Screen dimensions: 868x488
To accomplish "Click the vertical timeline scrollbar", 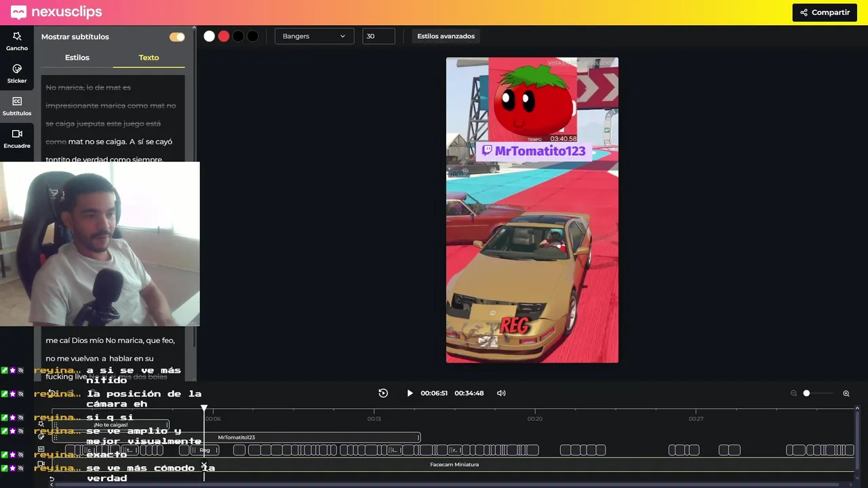I will pos(857,442).
